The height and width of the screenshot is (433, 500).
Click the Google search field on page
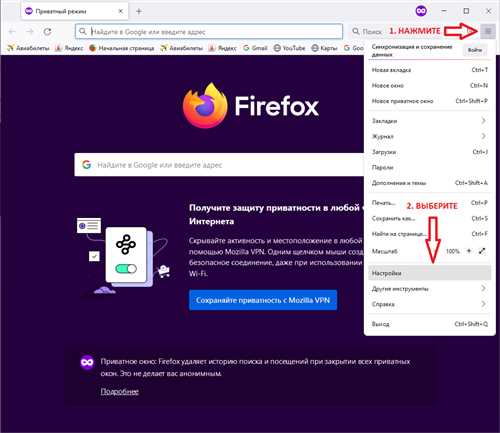point(219,165)
